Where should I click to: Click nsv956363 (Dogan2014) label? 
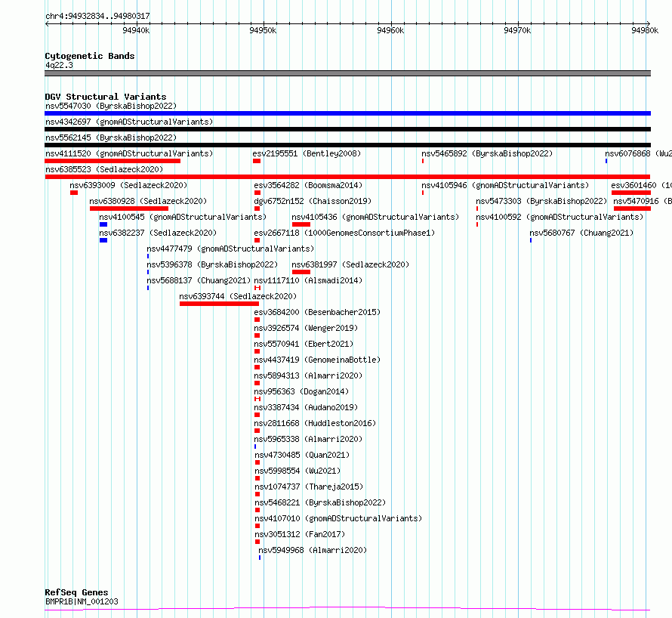(x=301, y=391)
